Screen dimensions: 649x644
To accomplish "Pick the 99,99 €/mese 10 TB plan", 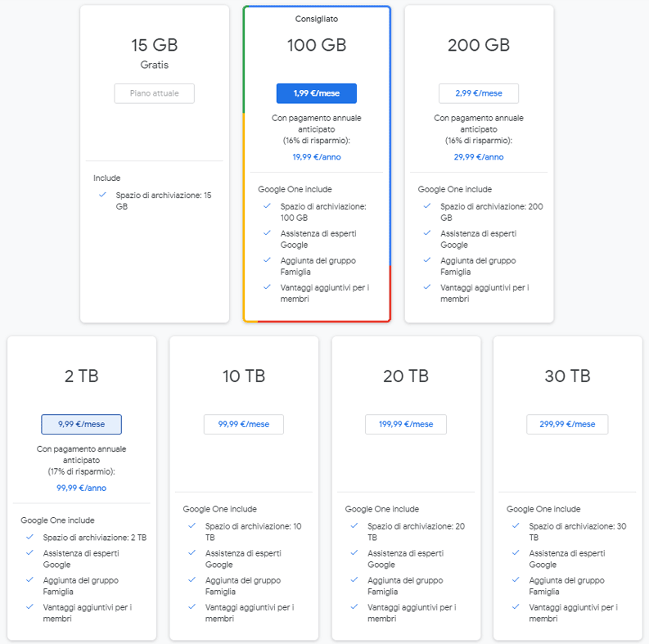I will tap(243, 424).
